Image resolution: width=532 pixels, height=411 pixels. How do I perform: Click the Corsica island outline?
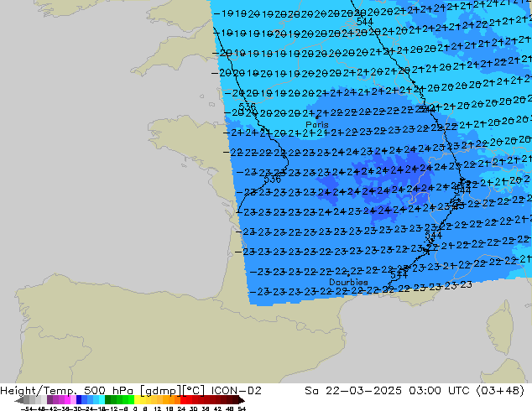500,326
